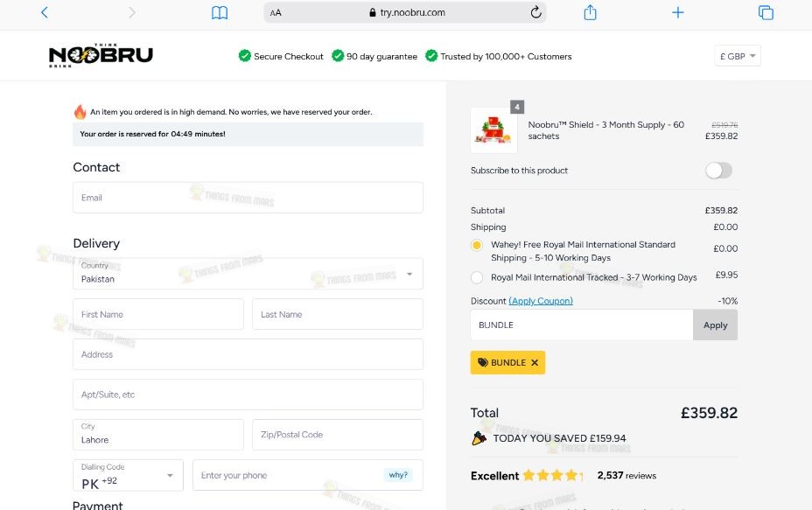The height and width of the screenshot is (510, 812).
Task: Remove the BUNDLE coupon with X
Action: coord(535,362)
